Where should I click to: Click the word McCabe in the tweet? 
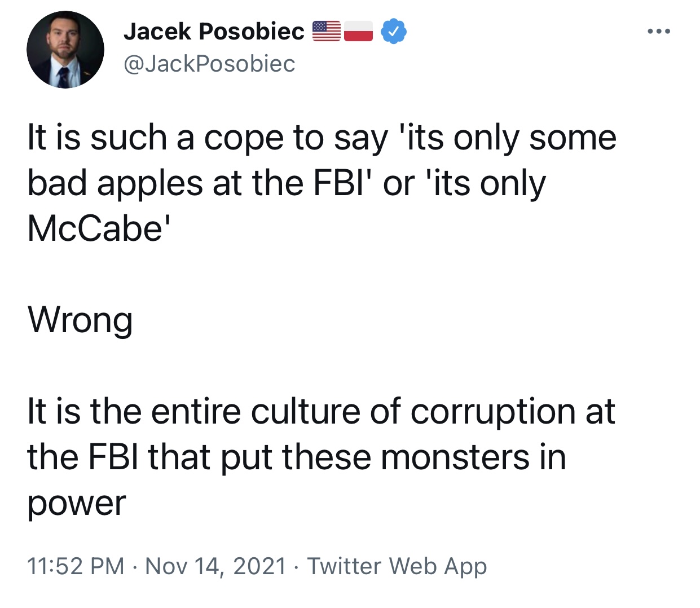95,228
